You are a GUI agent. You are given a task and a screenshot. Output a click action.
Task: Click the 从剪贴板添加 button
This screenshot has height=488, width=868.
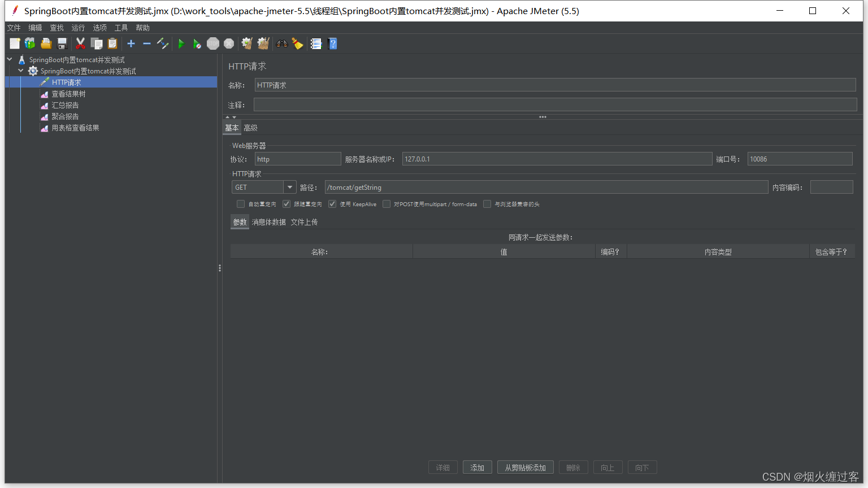[x=526, y=468]
